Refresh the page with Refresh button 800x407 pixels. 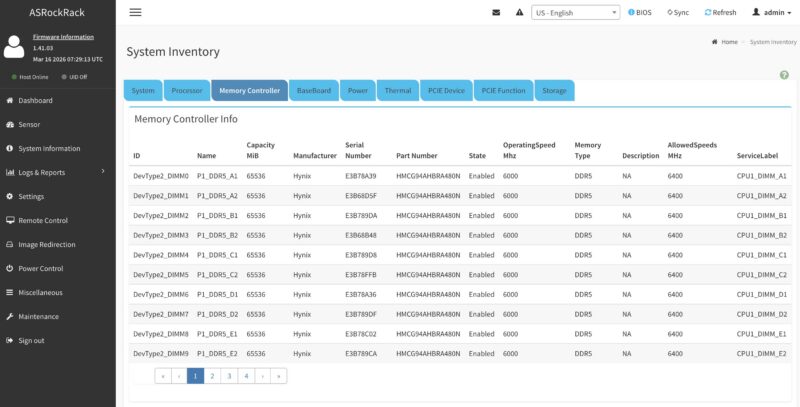pyautogui.click(x=720, y=12)
